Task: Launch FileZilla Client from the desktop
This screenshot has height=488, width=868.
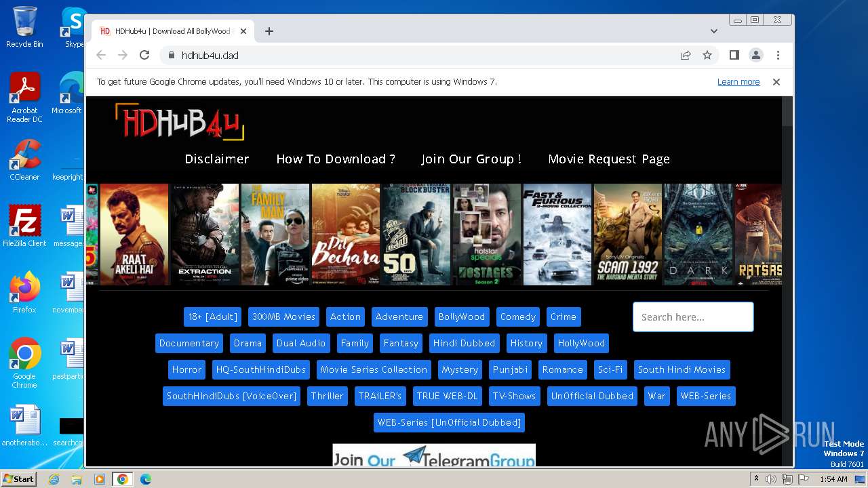Action: pyautogui.click(x=24, y=226)
